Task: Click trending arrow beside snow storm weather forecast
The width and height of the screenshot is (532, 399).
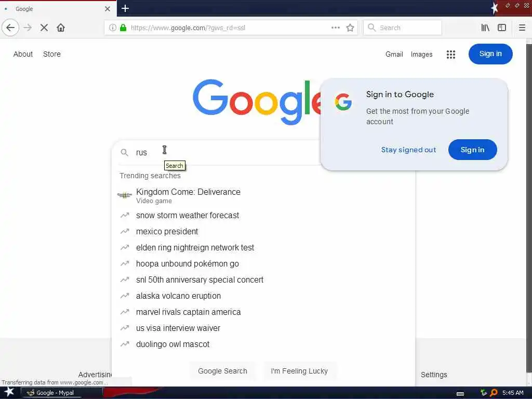Action: click(125, 215)
